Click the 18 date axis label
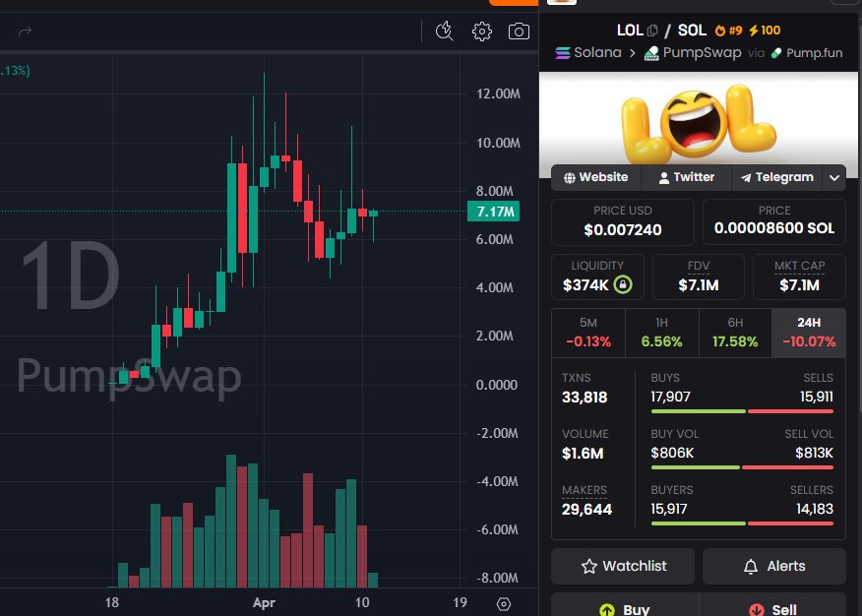This screenshot has height=616, width=862. [111, 603]
